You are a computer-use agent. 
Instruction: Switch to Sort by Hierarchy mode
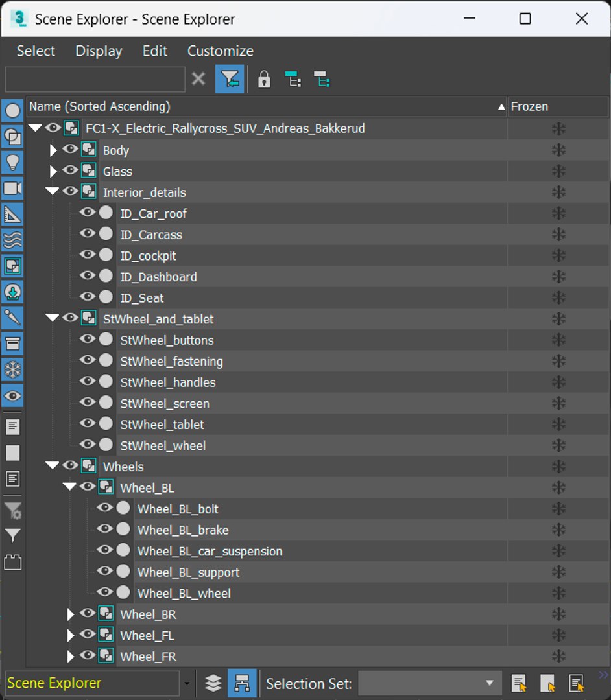coord(242,683)
